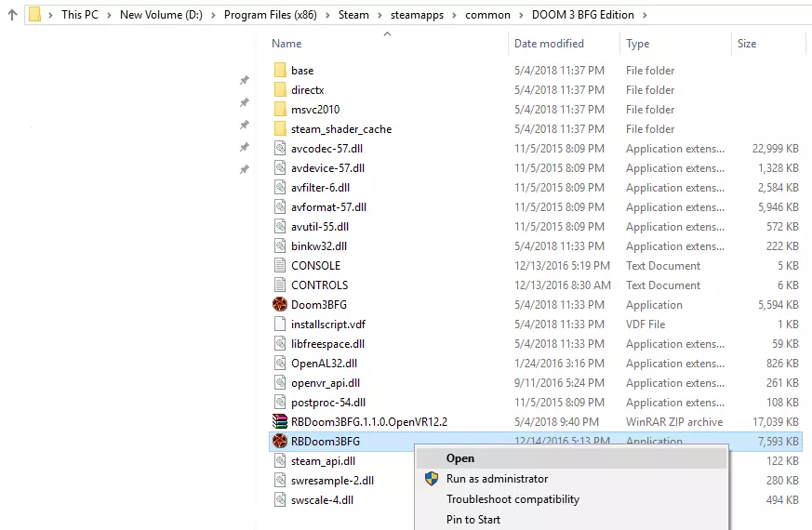This screenshot has height=530, width=812.
Task: Click the binkw32.dll file icon
Action: coord(280,245)
